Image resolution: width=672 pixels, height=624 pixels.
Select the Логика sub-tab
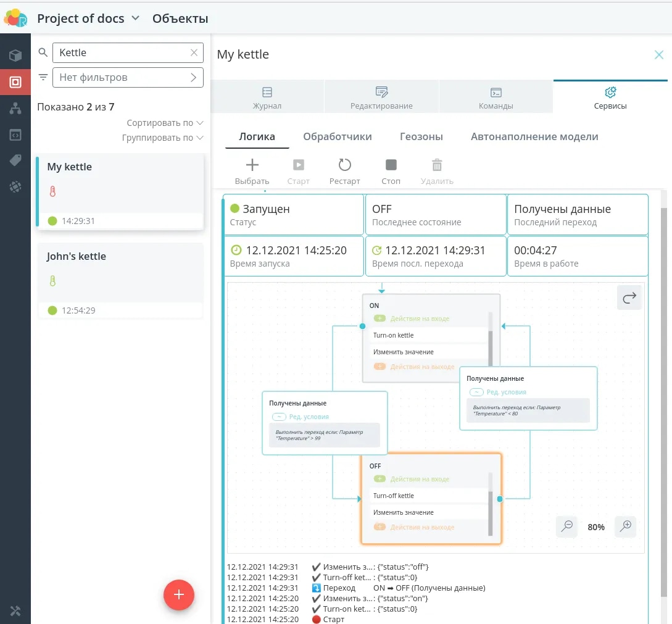pyautogui.click(x=257, y=137)
